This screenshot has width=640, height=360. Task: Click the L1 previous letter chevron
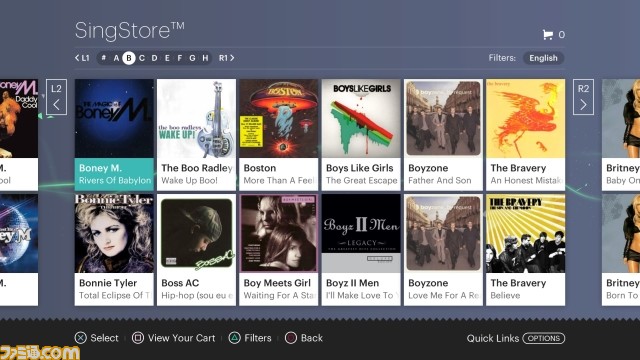click(x=82, y=58)
